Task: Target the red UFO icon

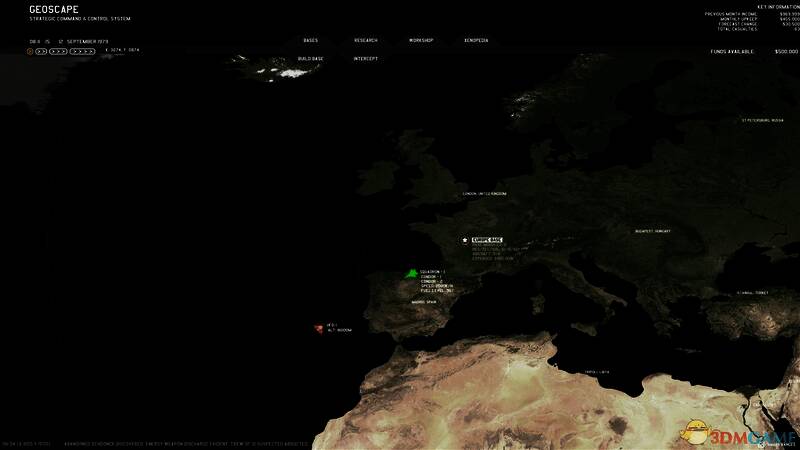Action: 318,326
